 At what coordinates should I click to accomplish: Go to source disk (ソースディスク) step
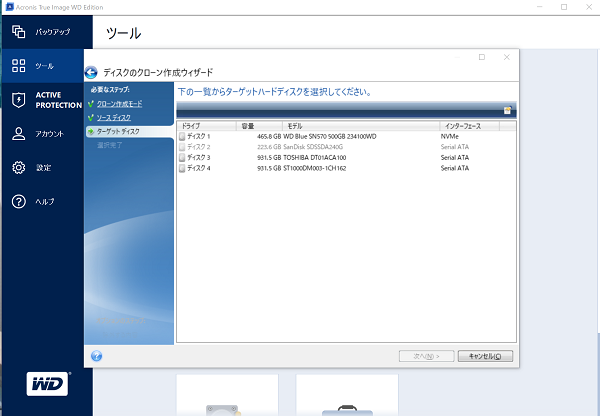pos(113,117)
